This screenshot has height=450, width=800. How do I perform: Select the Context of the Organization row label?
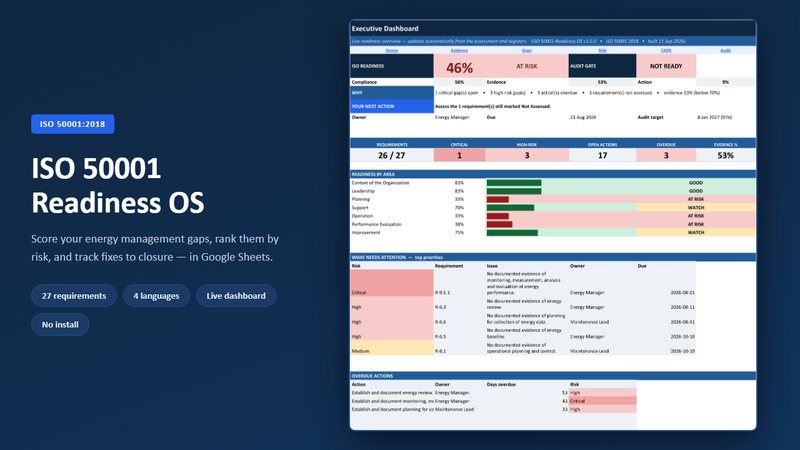coord(380,183)
